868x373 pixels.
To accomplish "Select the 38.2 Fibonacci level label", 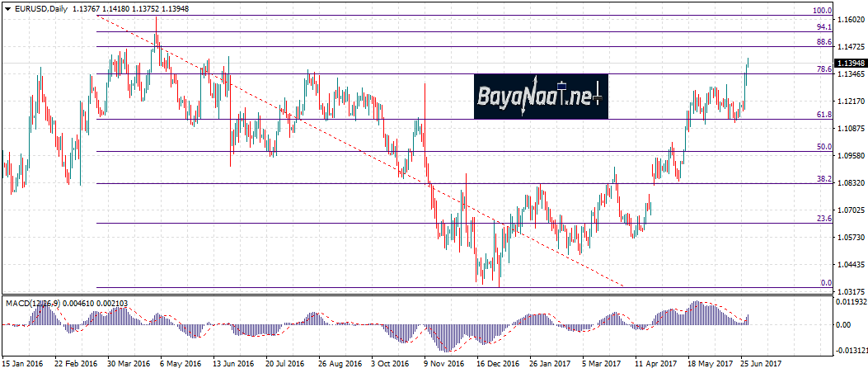I will click(823, 178).
